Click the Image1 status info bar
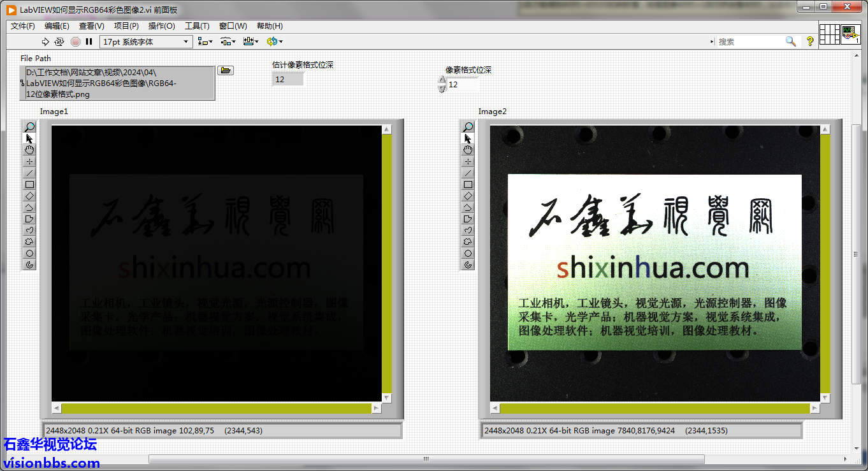Viewport: 868px width, 471px height. (222, 431)
